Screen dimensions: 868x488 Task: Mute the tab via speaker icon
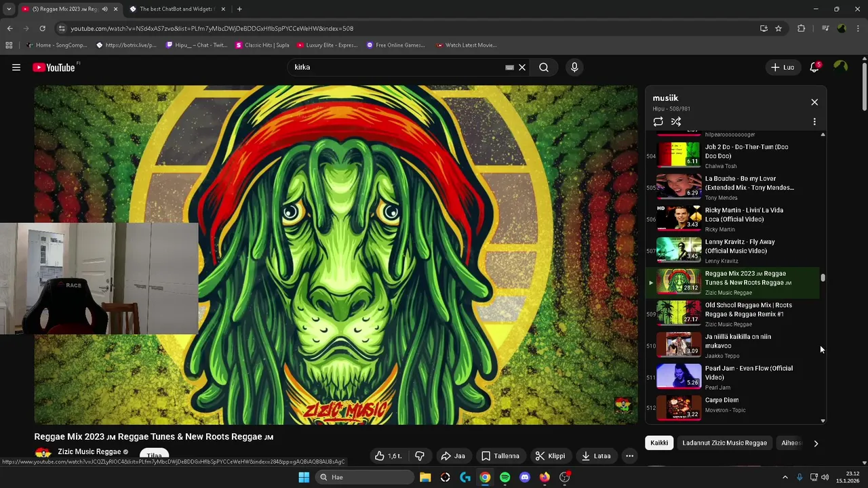pos(104,9)
